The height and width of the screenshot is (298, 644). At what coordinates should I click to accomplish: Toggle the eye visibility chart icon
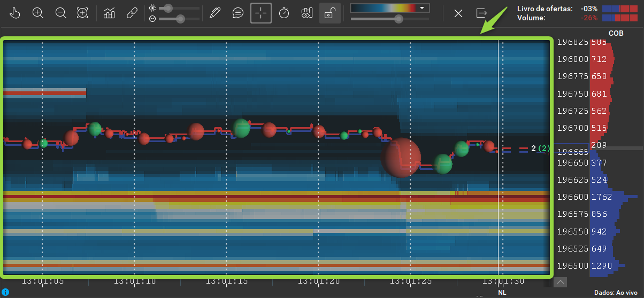(x=306, y=13)
